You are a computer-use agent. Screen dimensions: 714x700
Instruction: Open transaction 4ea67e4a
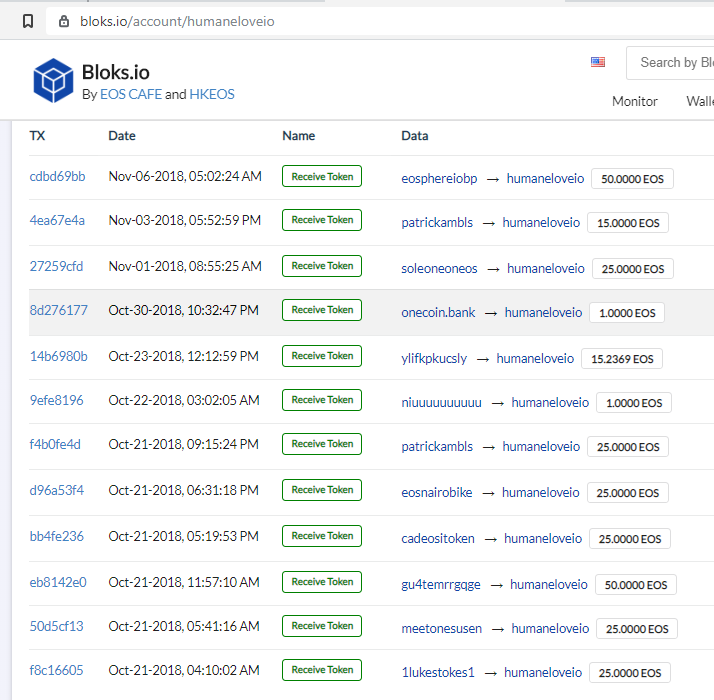tap(57, 220)
